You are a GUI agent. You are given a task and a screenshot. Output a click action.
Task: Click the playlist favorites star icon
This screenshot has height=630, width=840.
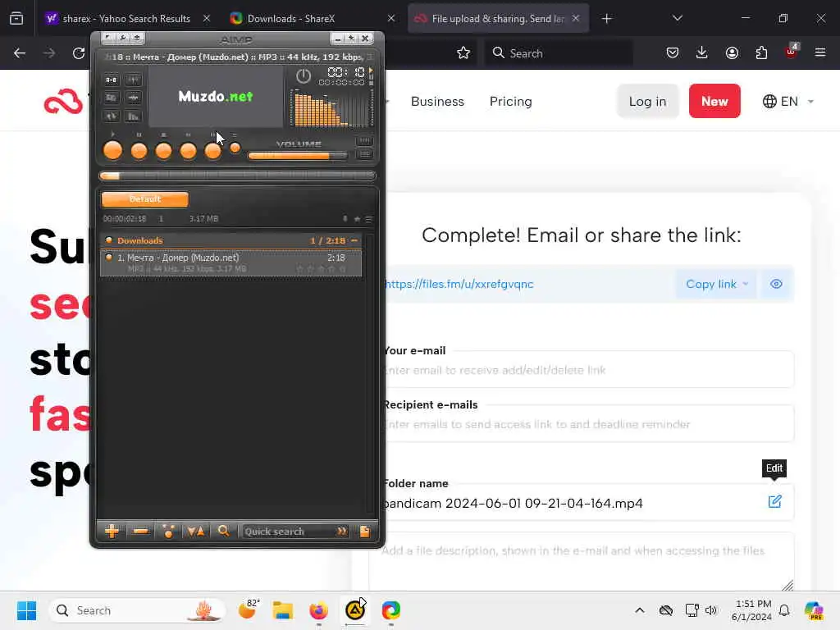click(x=357, y=218)
